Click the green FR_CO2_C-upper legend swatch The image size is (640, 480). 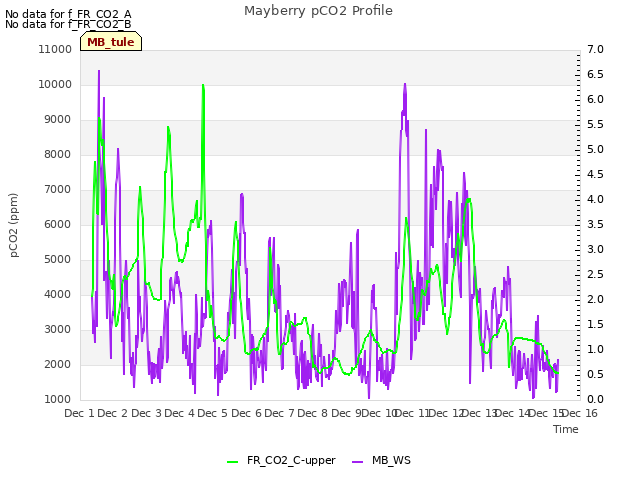(x=233, y=462)
